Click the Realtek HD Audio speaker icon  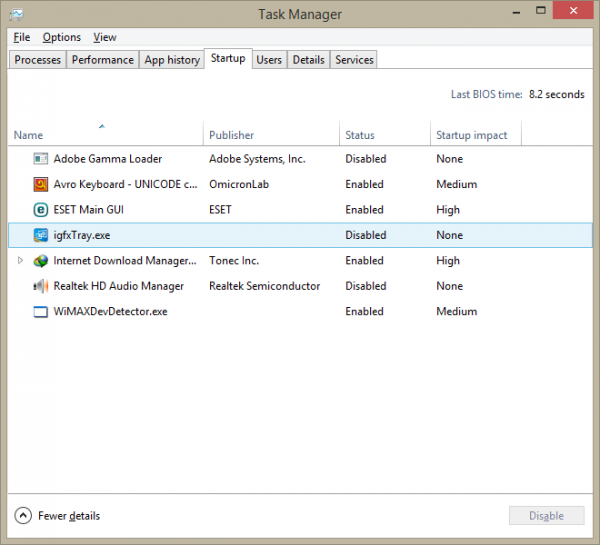point(41,286)
